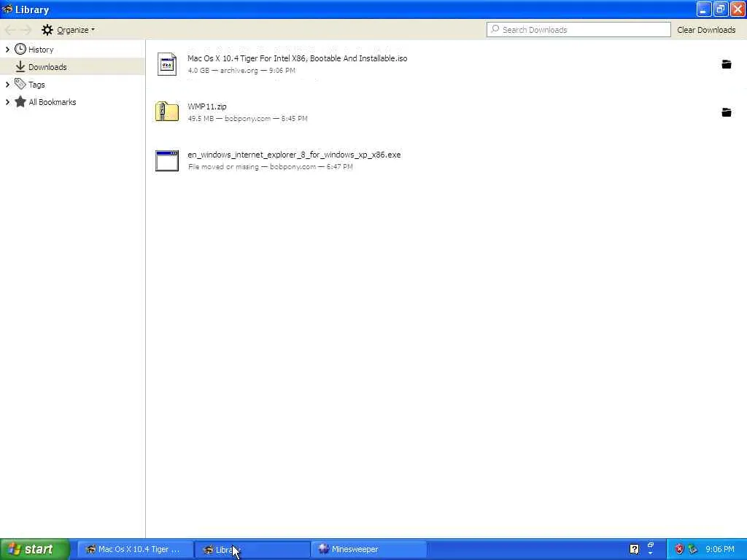This screenshot has width=747, height=560.
Task: Click Clear Downloads button
Action: 706,30
